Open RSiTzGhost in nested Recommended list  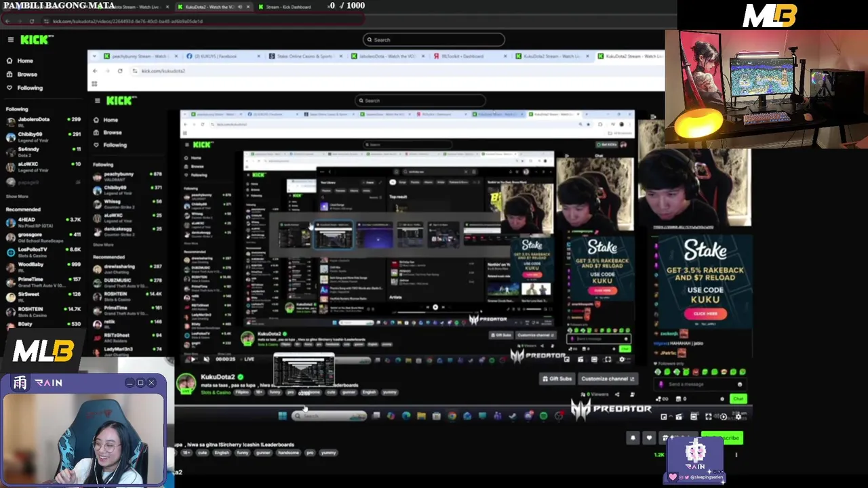pos(129,337)
